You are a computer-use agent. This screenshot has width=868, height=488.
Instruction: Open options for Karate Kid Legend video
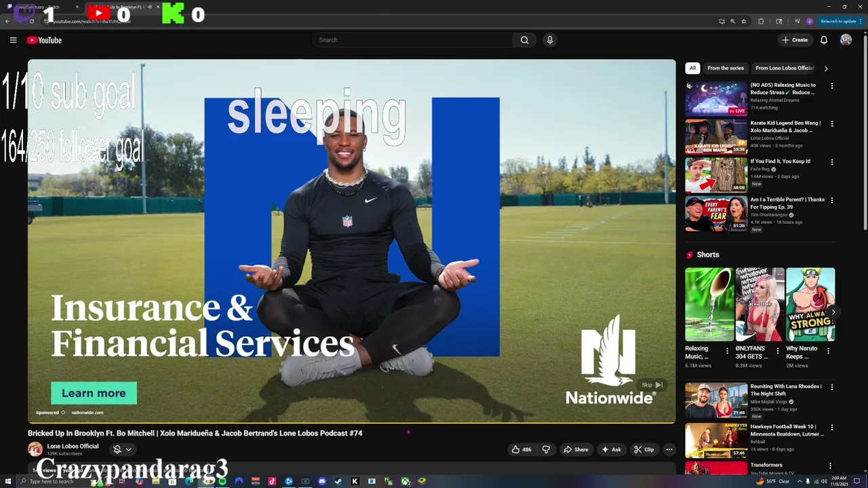click(x=832, y=124)
